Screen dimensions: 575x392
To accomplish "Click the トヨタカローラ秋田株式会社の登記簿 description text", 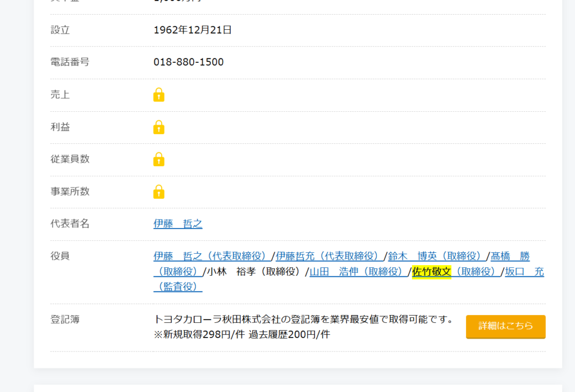I will [x=304, y=320].
